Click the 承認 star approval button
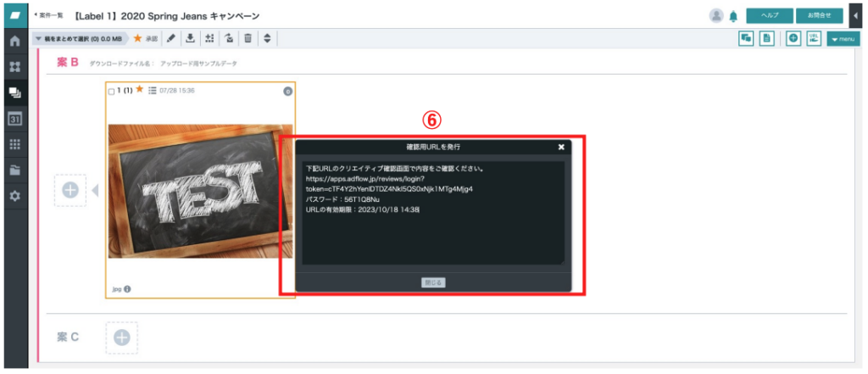Screen dimensions: 868x374 pos(146,39)
